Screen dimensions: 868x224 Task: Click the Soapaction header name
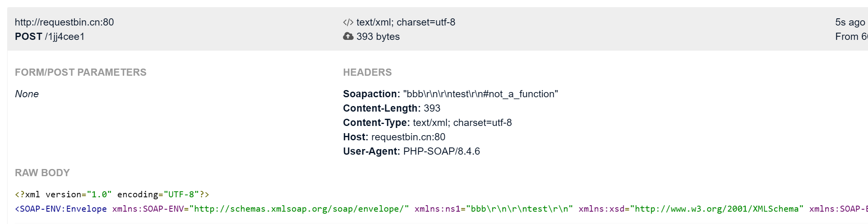tap(371, 94)
